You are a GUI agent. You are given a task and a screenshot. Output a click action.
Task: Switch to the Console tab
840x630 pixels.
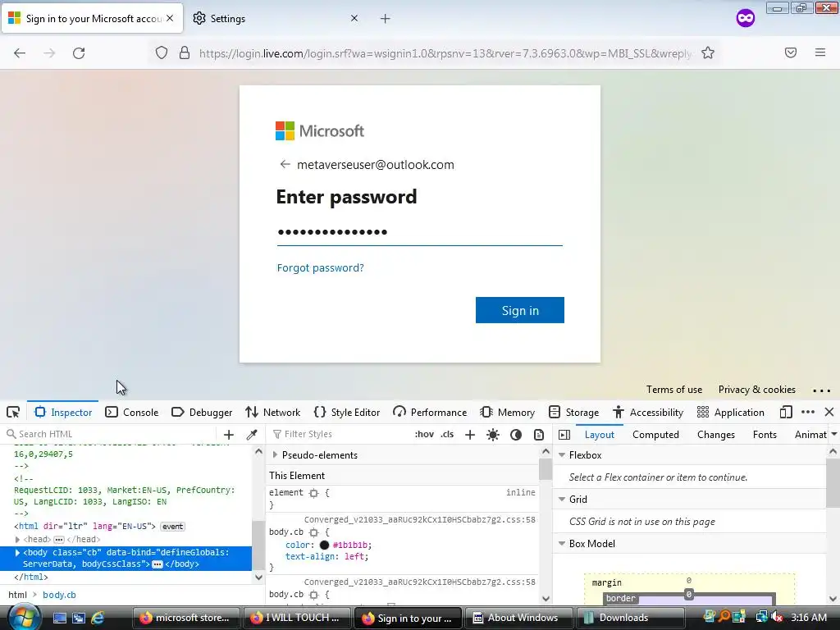coord(132,412)
